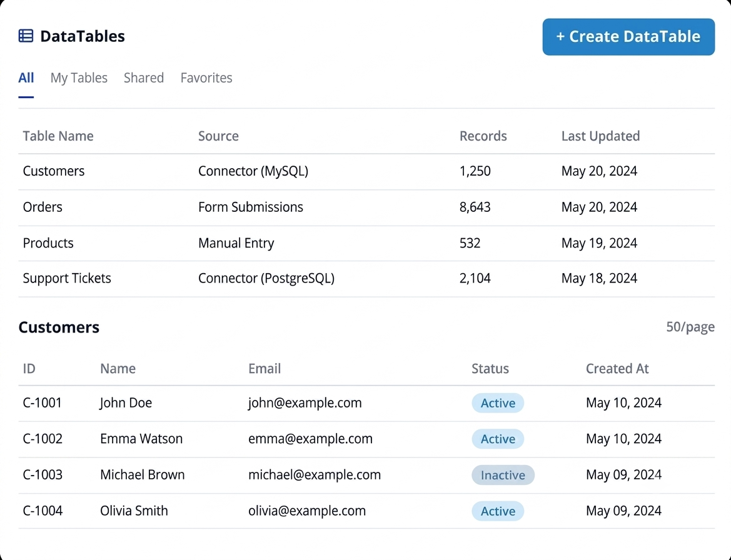
Task: Click John Doe's created date May 10, 2024
Action: [x=623, y=402]
